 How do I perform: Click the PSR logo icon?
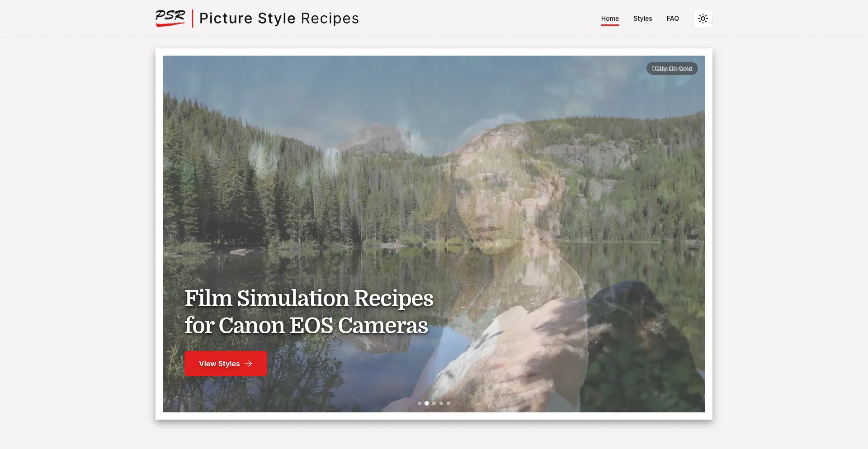point(170,19)
